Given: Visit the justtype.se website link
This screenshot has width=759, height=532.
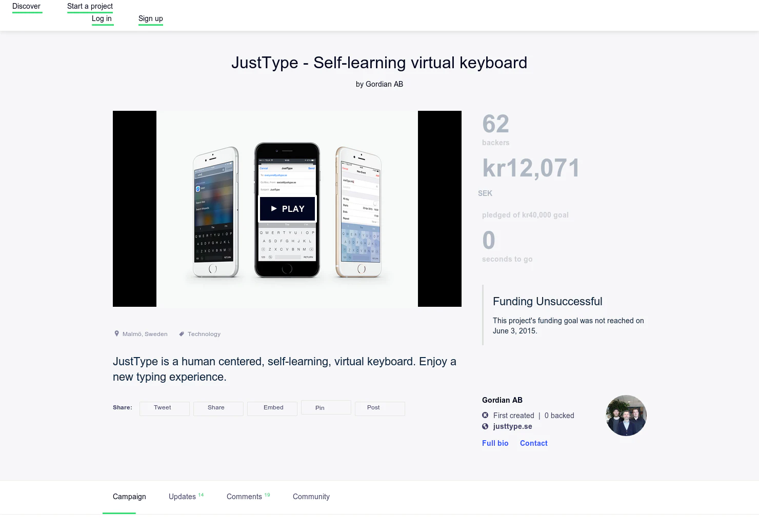Looking at the screenshot, I should (512, 426).
